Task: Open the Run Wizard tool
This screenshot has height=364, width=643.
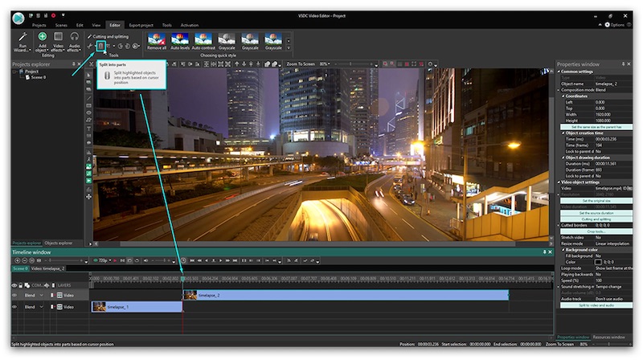Action: (x=23, y=43)
